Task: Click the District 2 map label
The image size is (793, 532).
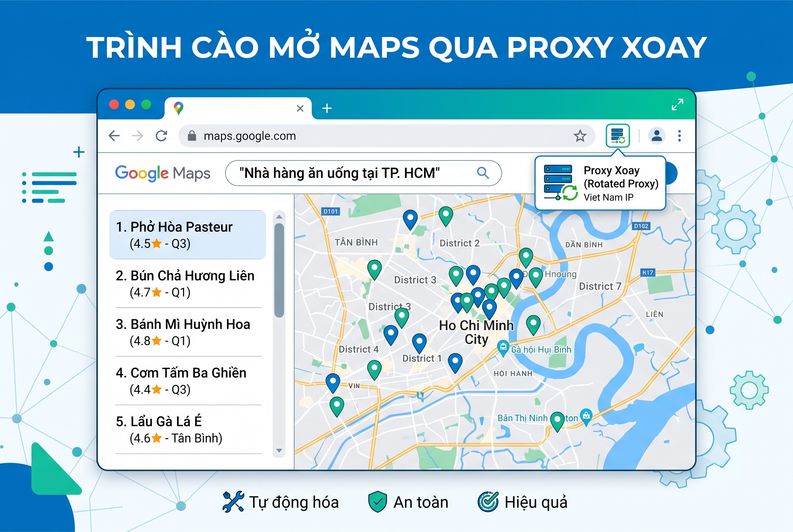Action: pos(460,243)
